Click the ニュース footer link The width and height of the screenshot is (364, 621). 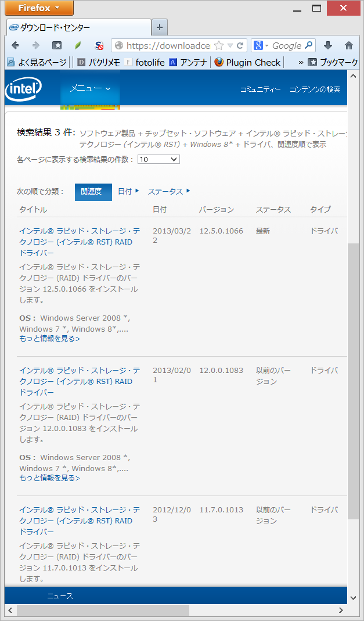click(60, 595)
